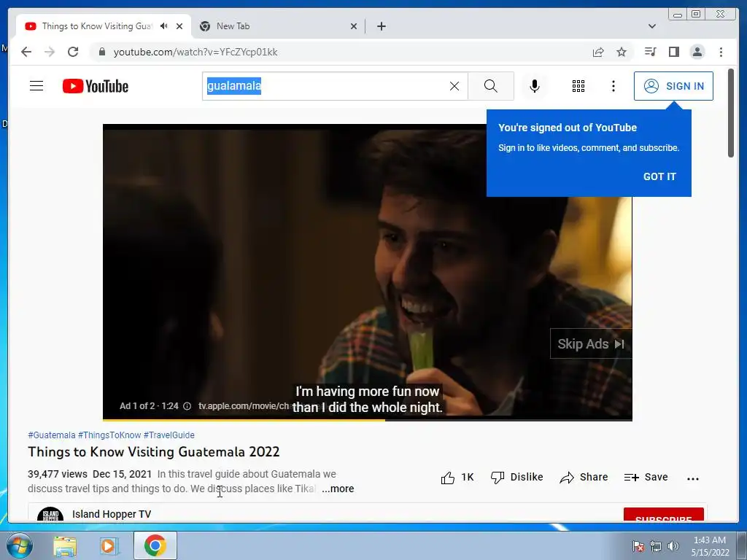This screenshot has height=560, width=747.
Task: Go back in browser history
Action: point(26,52)
